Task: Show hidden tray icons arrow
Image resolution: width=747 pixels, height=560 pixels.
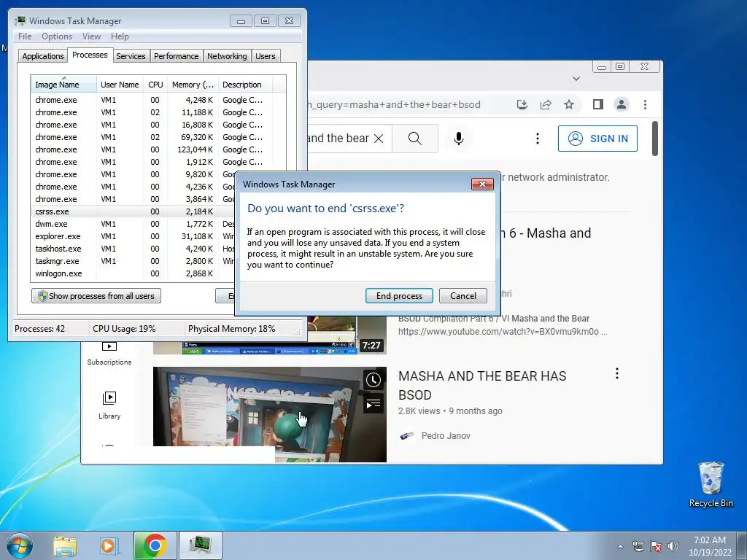Action: click(620, 546)
